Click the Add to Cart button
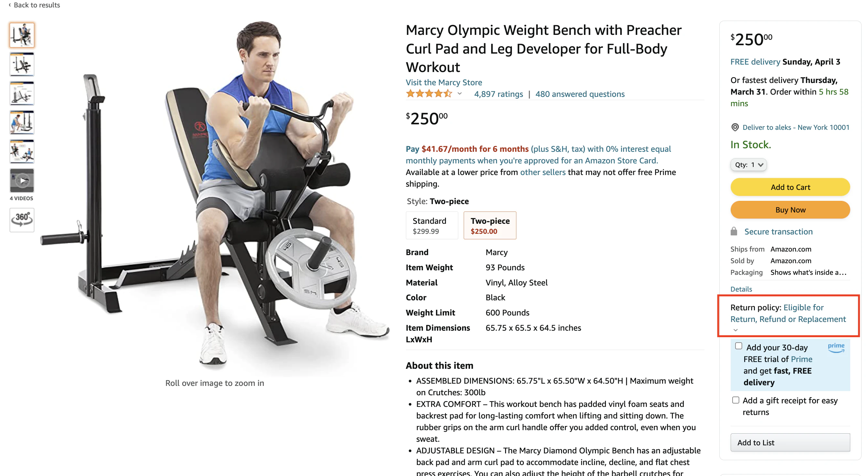This screenshot has width=868, height=476. coord(790,187)
